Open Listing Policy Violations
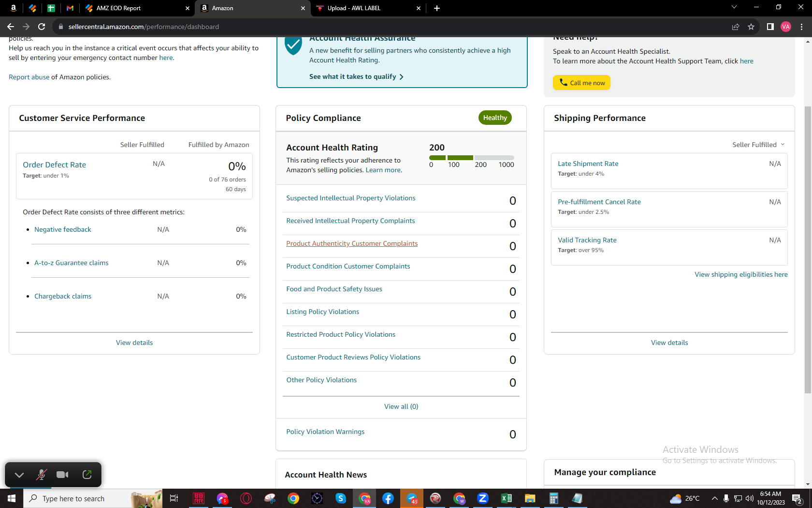The width and height of the screenshot is (812, 508). click(x=323, y=312)
